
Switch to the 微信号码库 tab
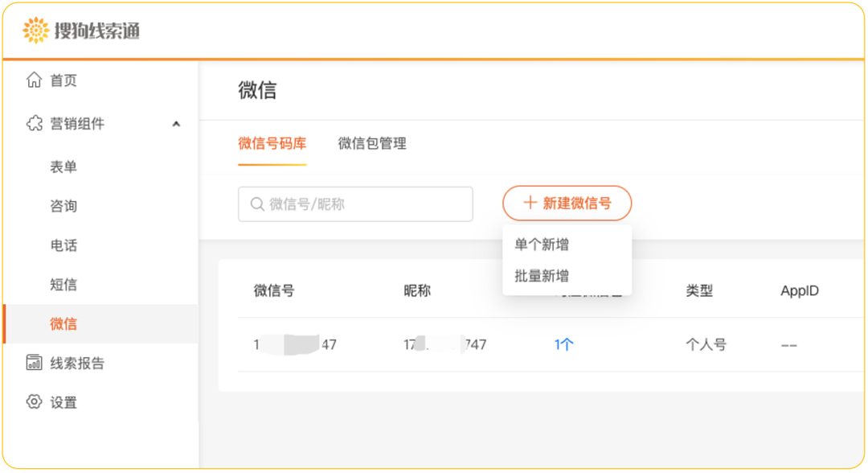click(272, 144)
